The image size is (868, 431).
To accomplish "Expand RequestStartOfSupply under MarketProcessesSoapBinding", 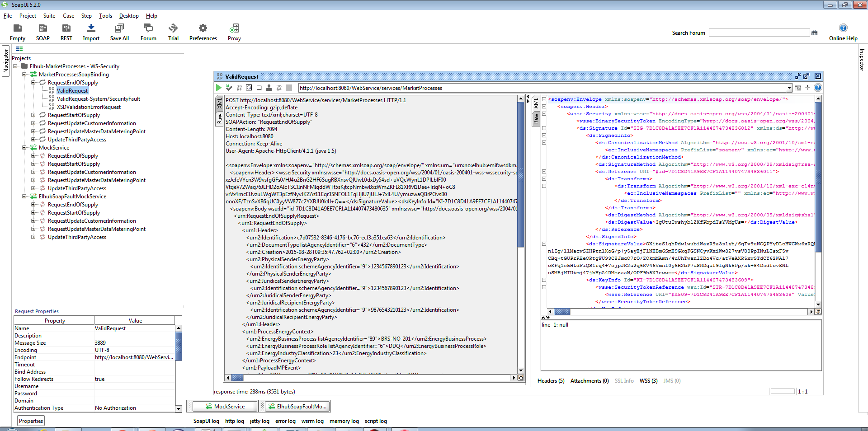I will 33,115.
